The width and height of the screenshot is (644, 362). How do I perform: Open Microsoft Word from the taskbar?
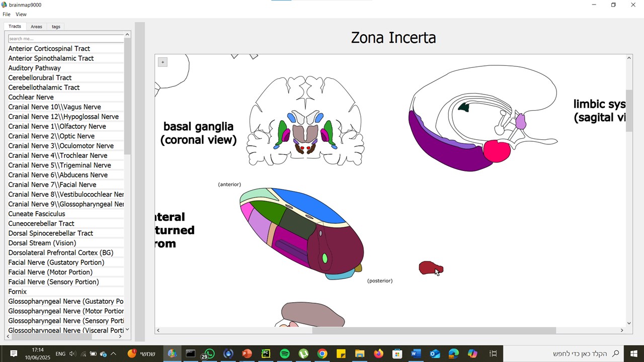click(416, 354)
